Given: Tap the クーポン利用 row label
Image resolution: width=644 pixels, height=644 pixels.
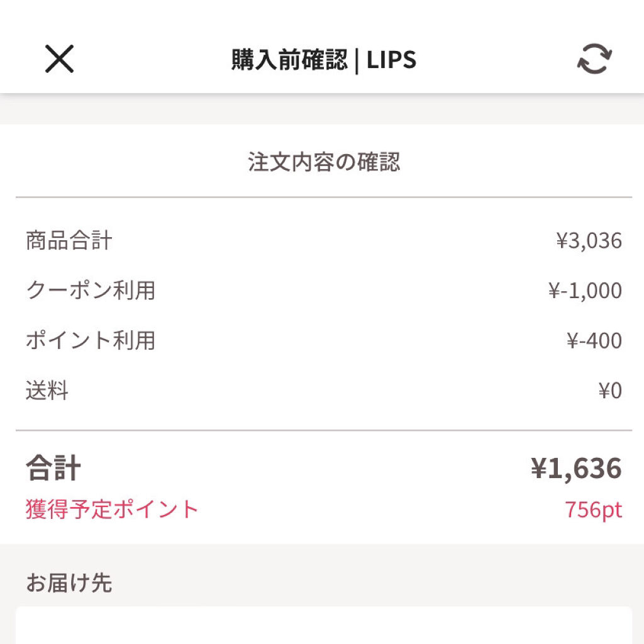Looking at the screenshot, I should coord(91,291).
